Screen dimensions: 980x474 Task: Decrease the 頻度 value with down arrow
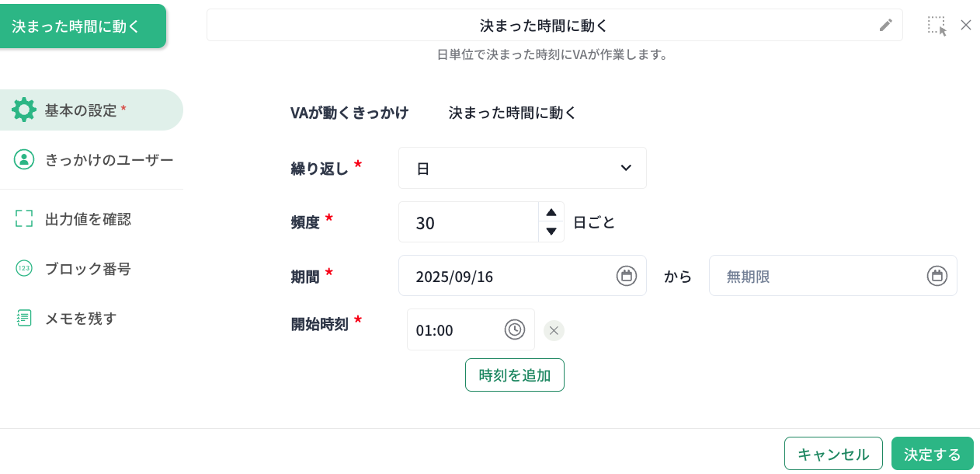click(551, 232)
